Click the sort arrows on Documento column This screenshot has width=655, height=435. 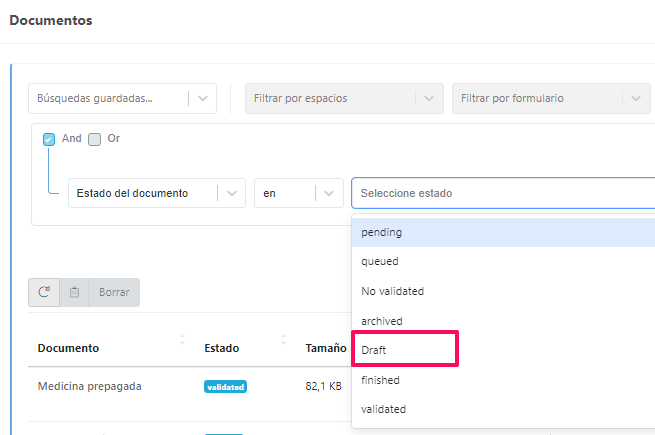[182, 340]
